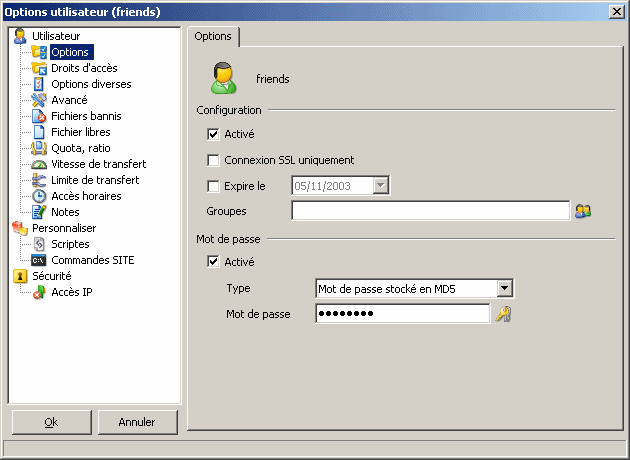
Task: Open the expiry date dropdown arrow
Action: pyautogui.click(x=380, y=186)
